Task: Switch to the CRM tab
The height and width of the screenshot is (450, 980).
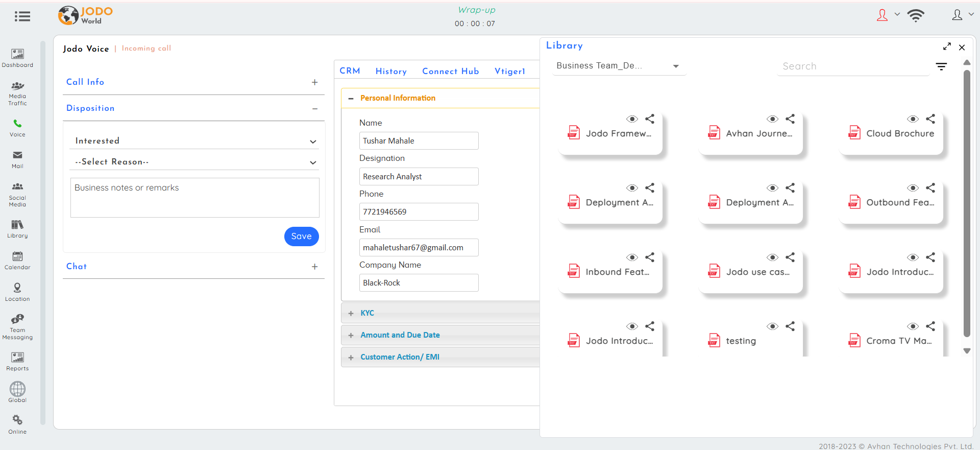Action: [x=350, y=71]
